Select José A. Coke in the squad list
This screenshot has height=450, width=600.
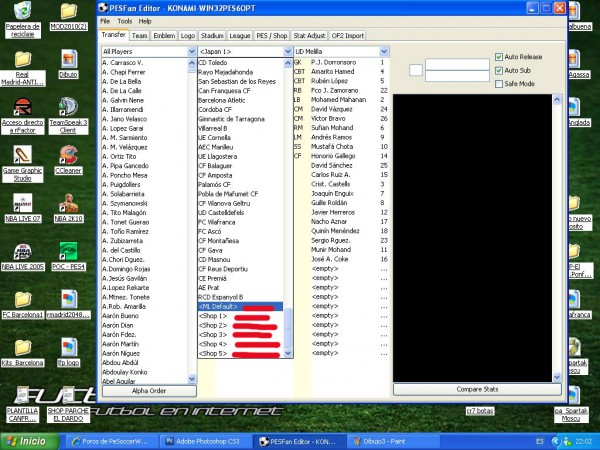tap(341, 259)
